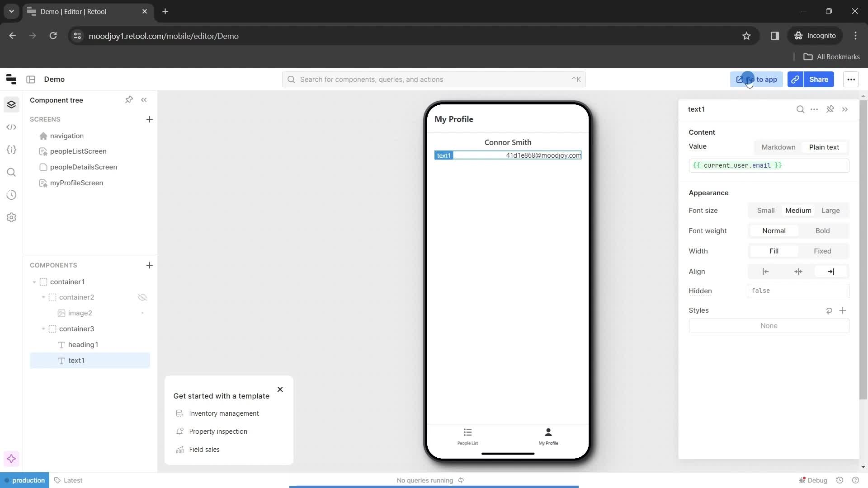Viewport: 868px width, 488px height.
Task: Click the share link icon
Action: coord(796,79)
